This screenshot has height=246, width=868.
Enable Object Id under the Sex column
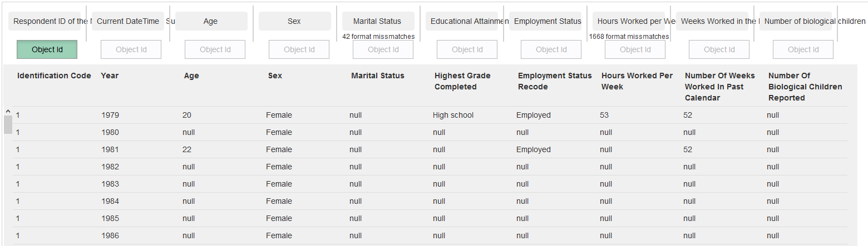tap(299, 49)
